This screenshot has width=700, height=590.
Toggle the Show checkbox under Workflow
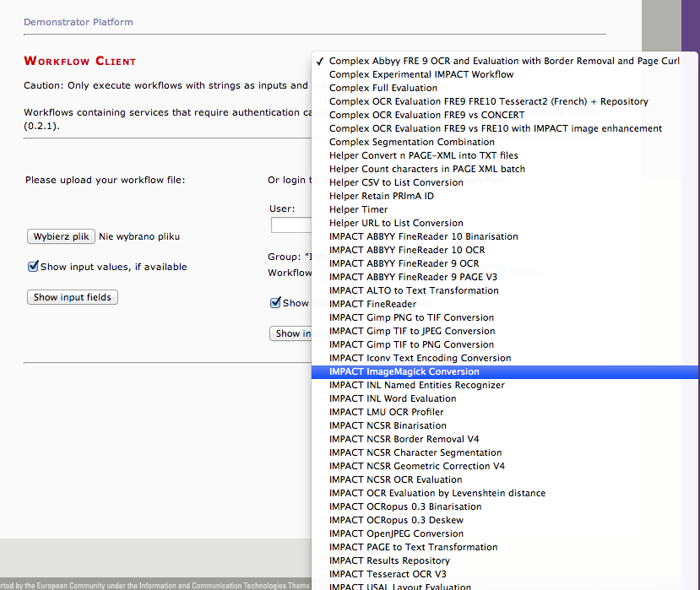[275, 302]
